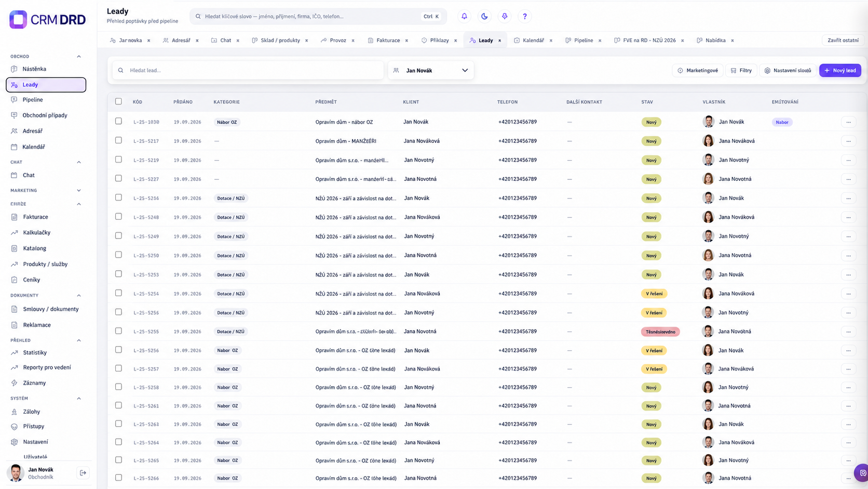Viewport: 868px width, 489px height.
Task: Expand the MARKETING sidebar section
Action: pyautogui.click(x=79, y=191)
